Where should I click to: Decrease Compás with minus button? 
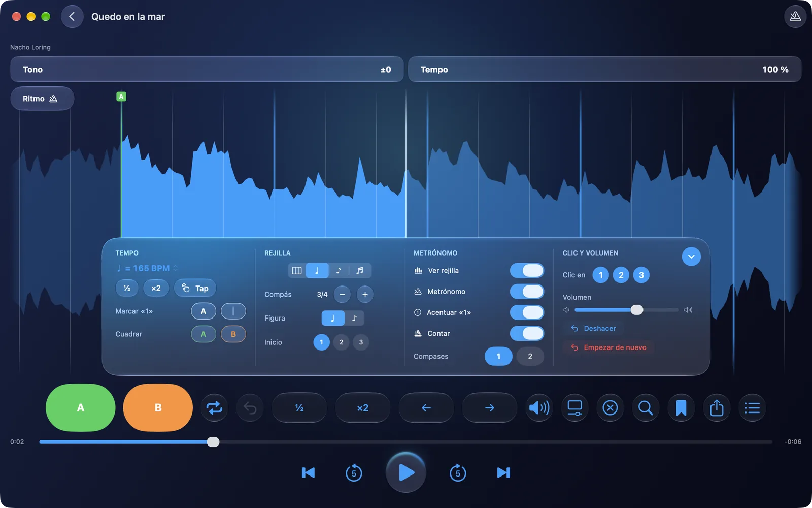[342, 294]
